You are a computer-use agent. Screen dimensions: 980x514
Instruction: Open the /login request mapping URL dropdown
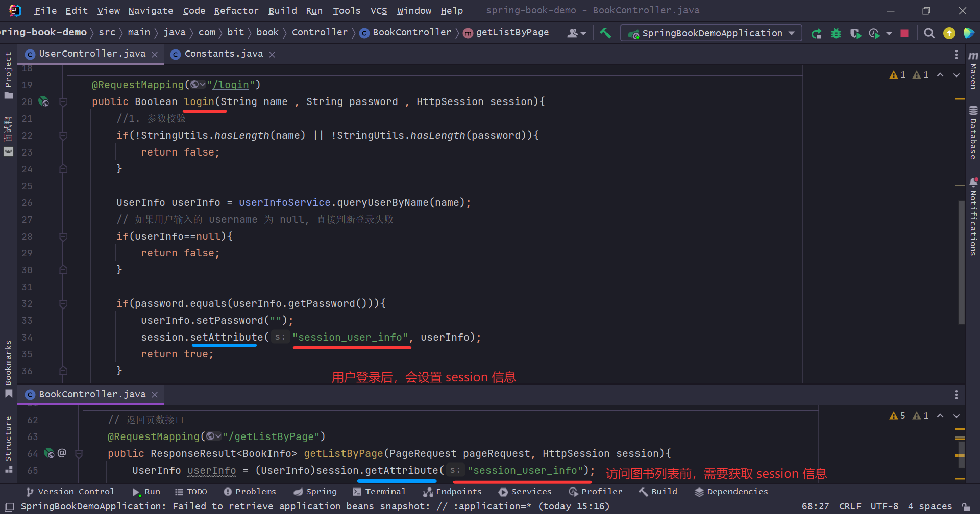pos(198,85)
